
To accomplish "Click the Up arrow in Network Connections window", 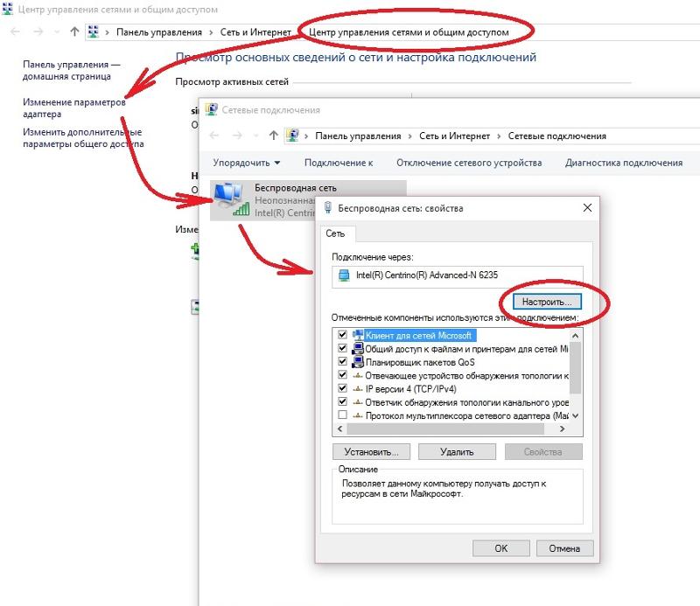I will [274, 136].
